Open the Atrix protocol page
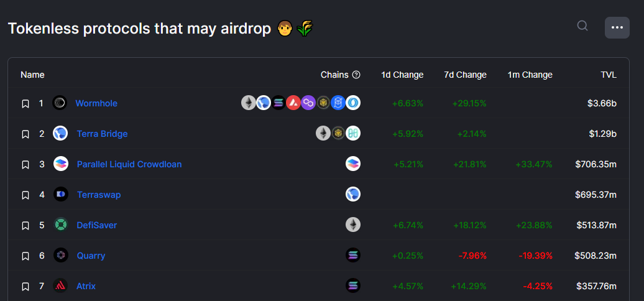Viewport: 644px width, 301px height. [86, 286]
